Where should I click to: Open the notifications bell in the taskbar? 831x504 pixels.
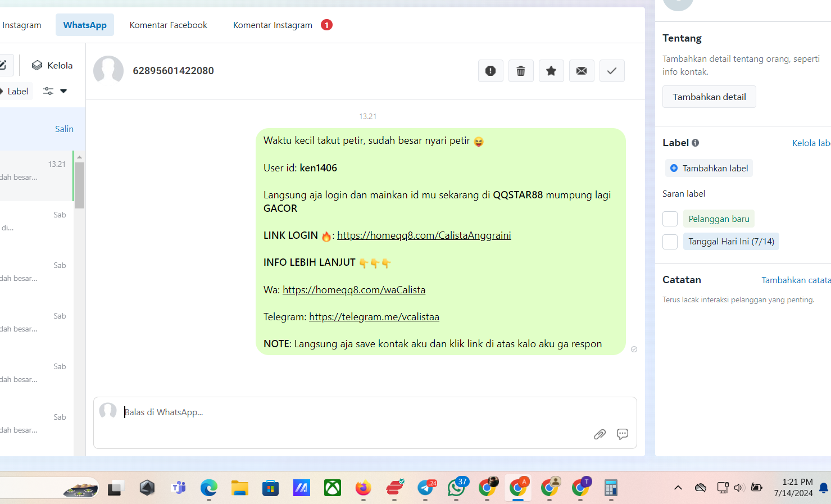(x=824, y=488)
